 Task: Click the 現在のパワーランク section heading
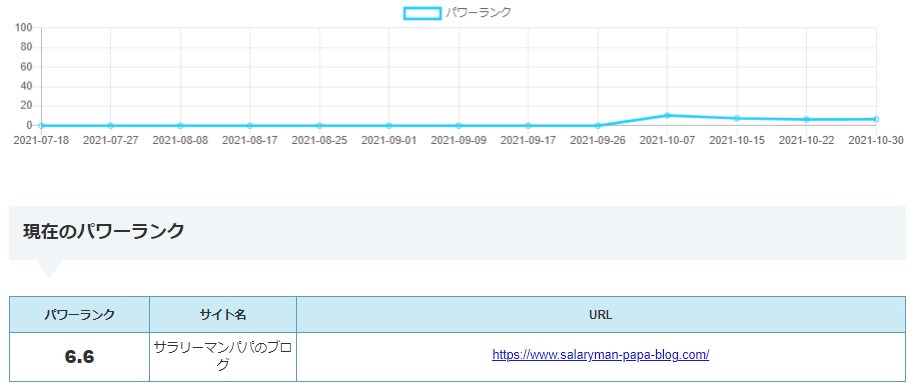(104, 231)
